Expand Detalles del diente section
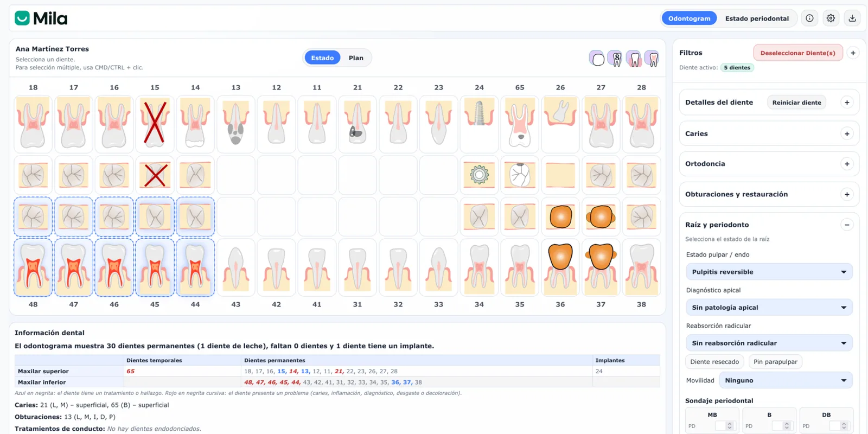Screen dimensions: 868x434 (x=847, y=103)
